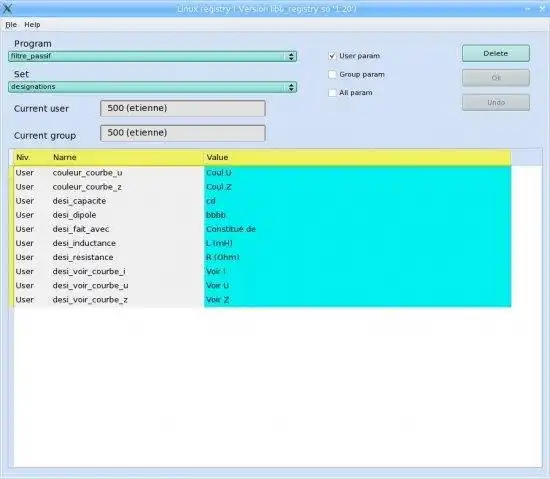The width and height of the screenshot is (550, 479).
Task: Select the desi_voir_courbe_z row name
Action: pos(90,299)
